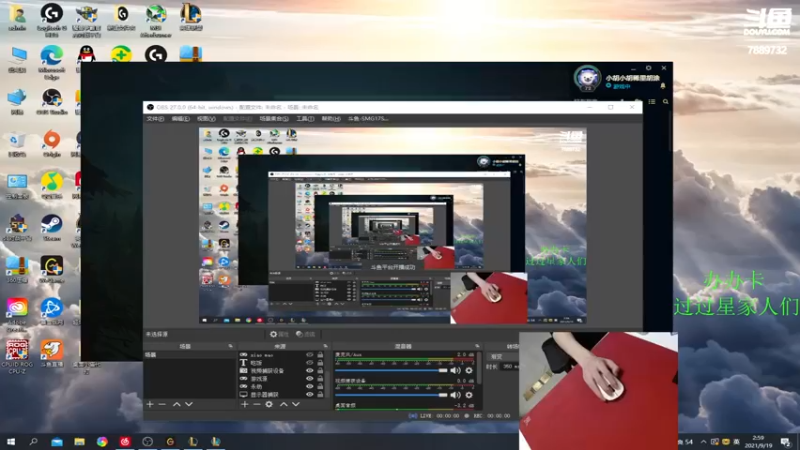Open the Help menu in OBS

click(x=331, y=118)
